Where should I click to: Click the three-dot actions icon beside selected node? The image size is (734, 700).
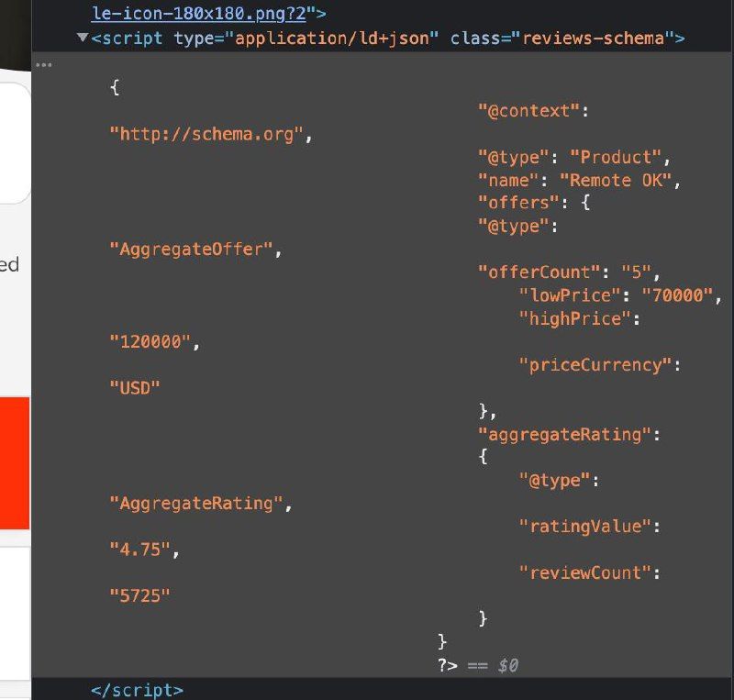(x=43, y=64)
